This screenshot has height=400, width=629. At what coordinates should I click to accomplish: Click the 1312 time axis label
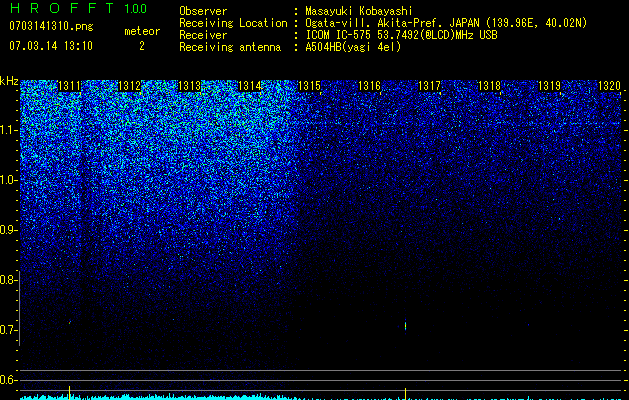pos(130,86)
